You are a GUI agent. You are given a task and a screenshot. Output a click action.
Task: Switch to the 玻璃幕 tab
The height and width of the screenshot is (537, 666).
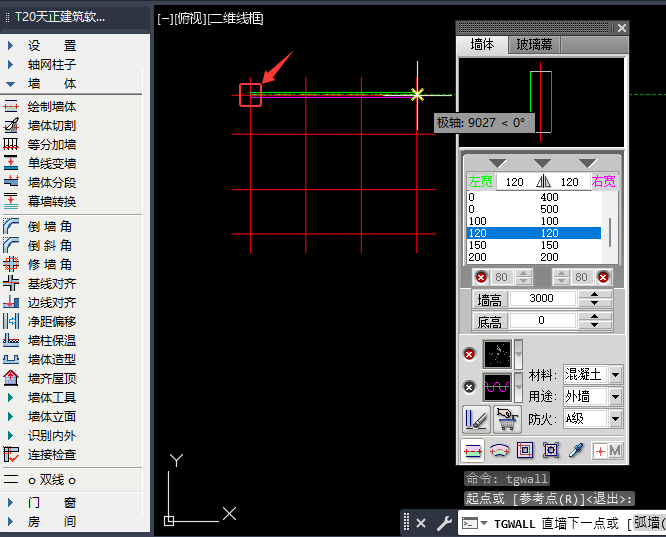pos(534,44)
